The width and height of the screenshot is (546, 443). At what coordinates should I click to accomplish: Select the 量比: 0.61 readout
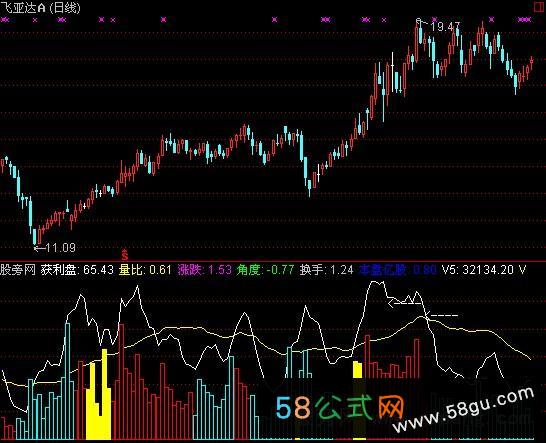tap(145, 270)
